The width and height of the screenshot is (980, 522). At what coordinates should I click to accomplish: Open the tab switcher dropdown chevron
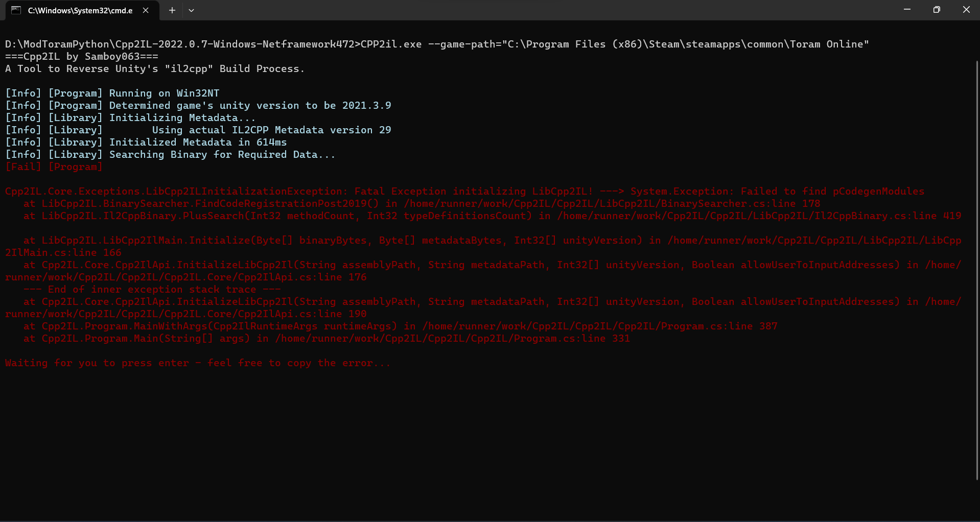[192, 10]
